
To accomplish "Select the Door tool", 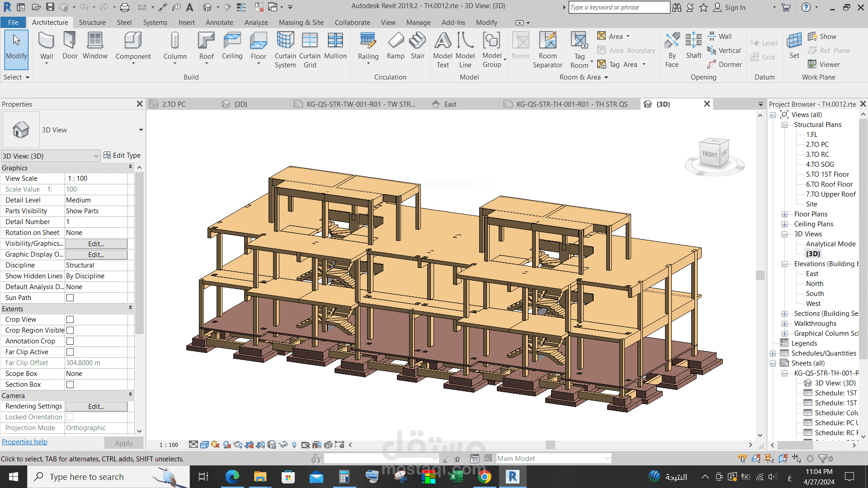I will point(70,46).
